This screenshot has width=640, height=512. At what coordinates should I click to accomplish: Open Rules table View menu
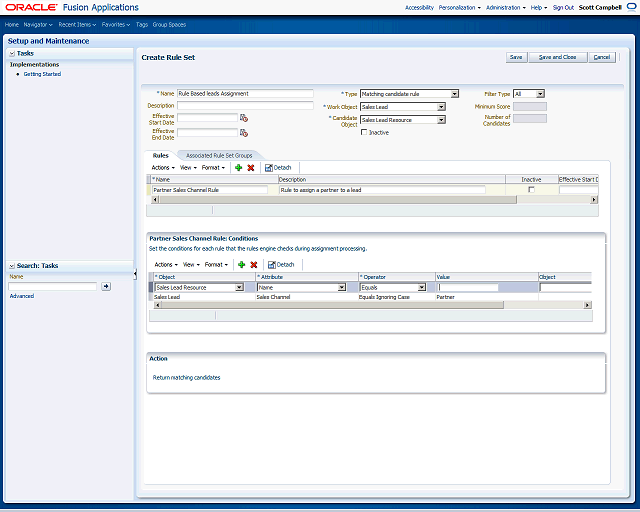pyautogui.click(x=189, y=167)
